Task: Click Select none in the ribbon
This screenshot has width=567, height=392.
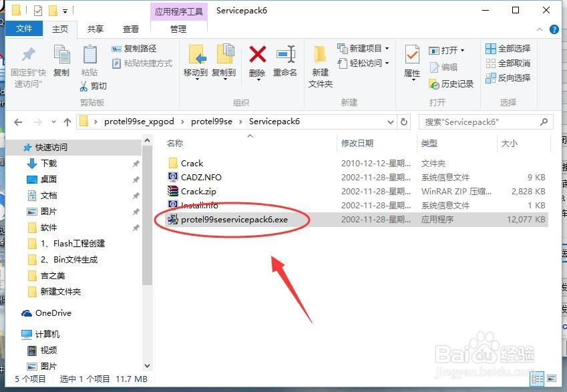Action: [x=508, y=63]
